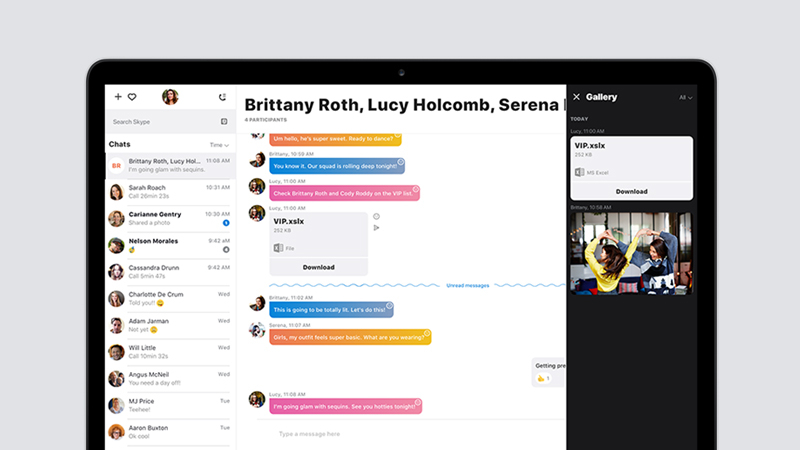Viewport: 800px width, 450px height.
Task: Click the Unread messages divider label
Action: pyautogui.click(x=467, y=286)
